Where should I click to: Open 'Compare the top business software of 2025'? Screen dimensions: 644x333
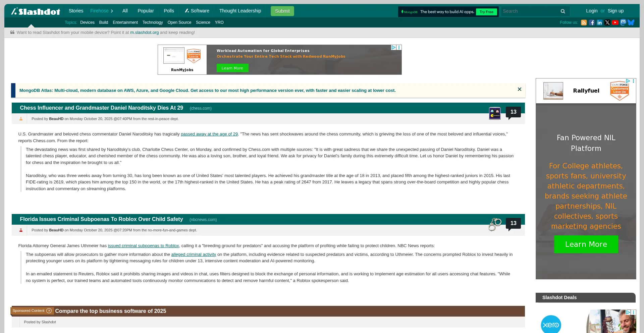click(x=111, y=311)
